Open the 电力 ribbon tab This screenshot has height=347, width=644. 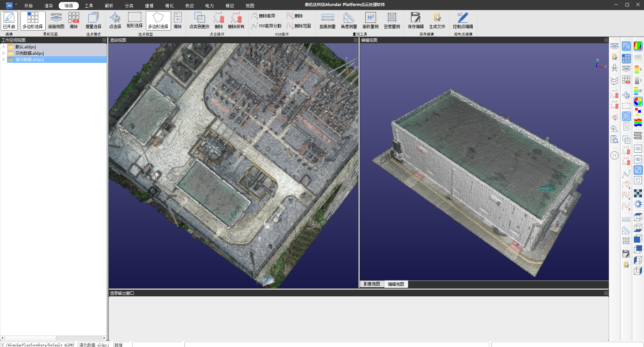210,6
